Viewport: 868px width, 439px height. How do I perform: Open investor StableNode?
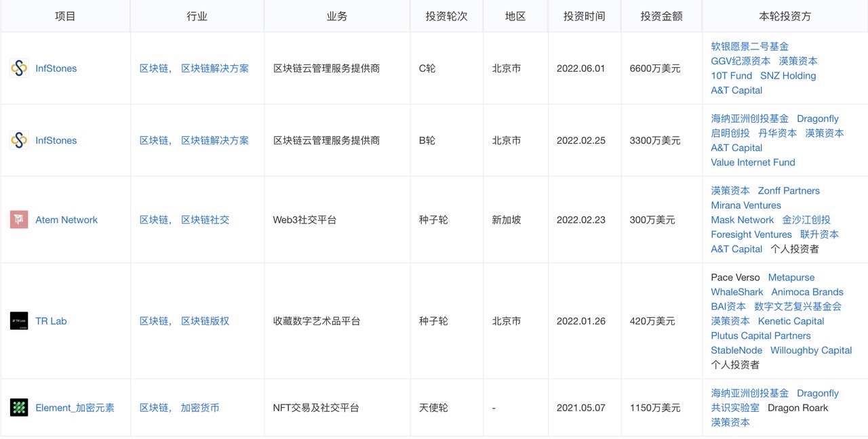[x=736, y=350]
